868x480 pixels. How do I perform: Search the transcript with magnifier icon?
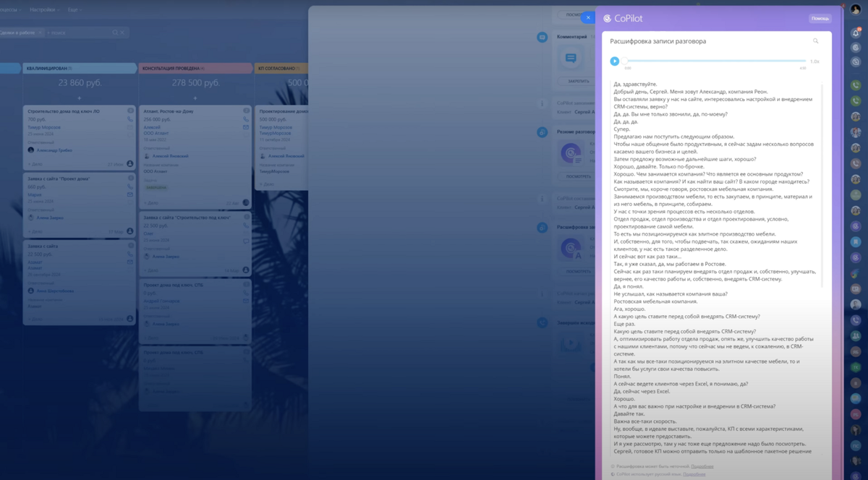(x=816, y=41)
